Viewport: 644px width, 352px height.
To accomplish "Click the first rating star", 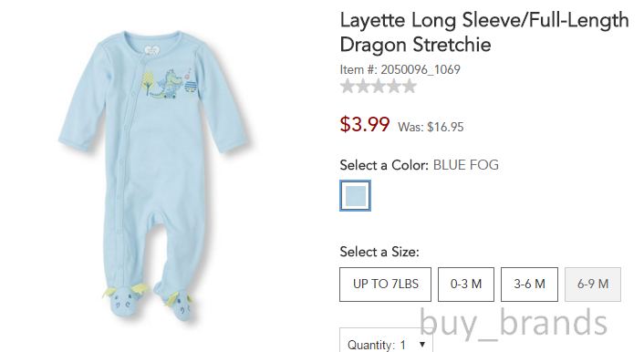I will [x=348, y=87].
